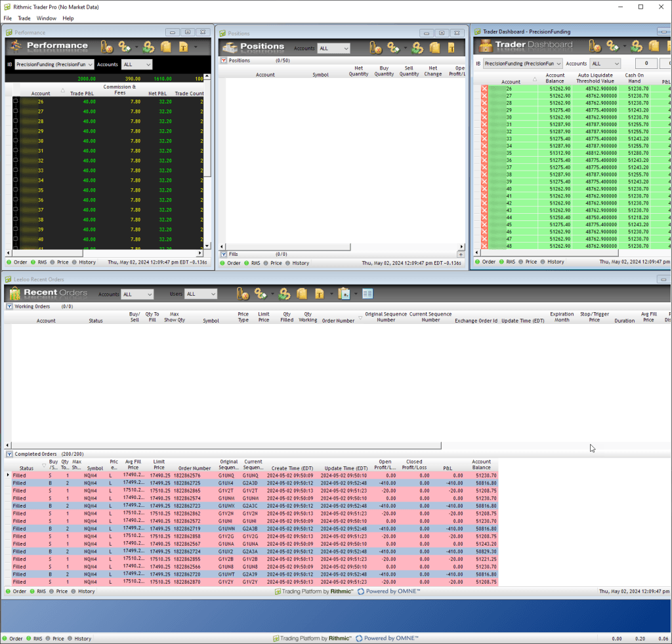This screenshot has height=644, width=672.
Task: Tick the checkbox for account 38 in Performance
Action: [x=16, y=220]
